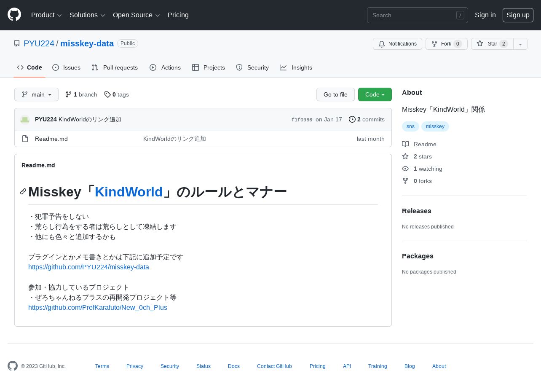The image size is (541, 392).
Task: View 1 watching in About
Action: [422, 169]
